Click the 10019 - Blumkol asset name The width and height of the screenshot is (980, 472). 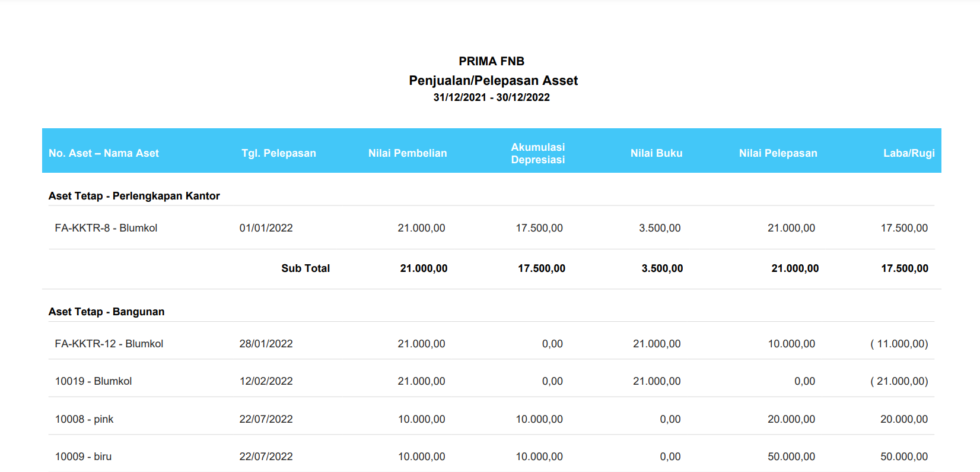(x=93, y=381)
